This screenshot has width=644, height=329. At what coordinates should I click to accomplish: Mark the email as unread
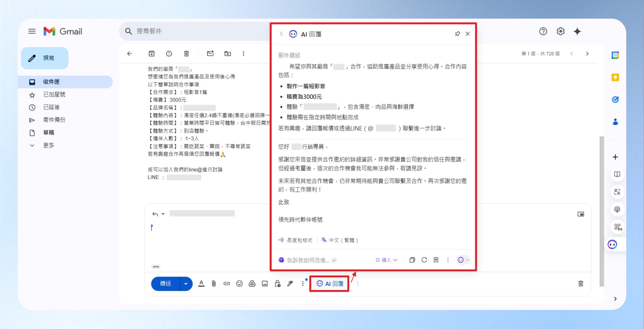[210, 54]
